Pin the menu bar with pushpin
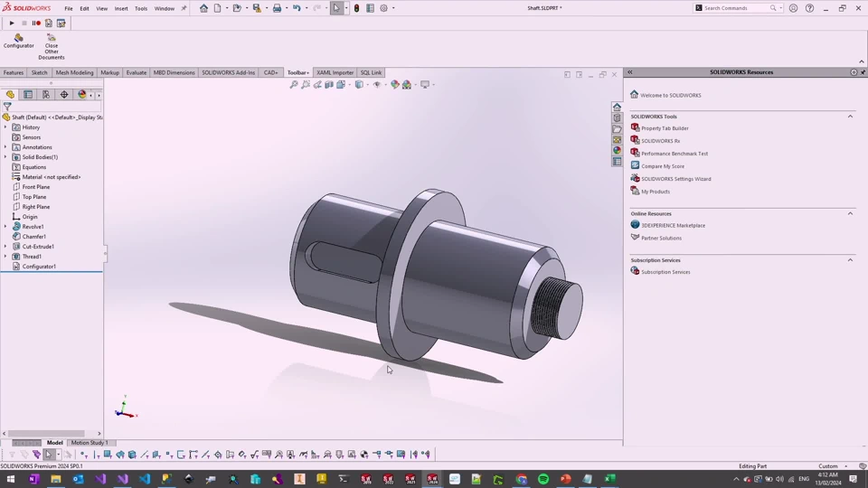Viewport: 868px width, 488px height. [184, 8]
